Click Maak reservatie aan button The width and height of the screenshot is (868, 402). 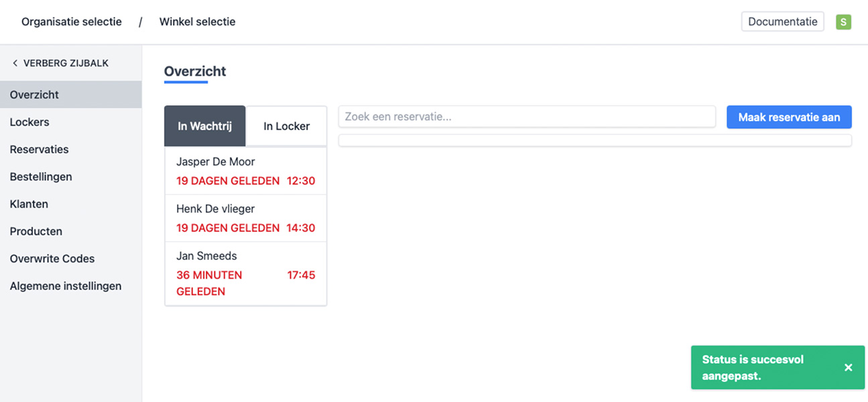789,117
